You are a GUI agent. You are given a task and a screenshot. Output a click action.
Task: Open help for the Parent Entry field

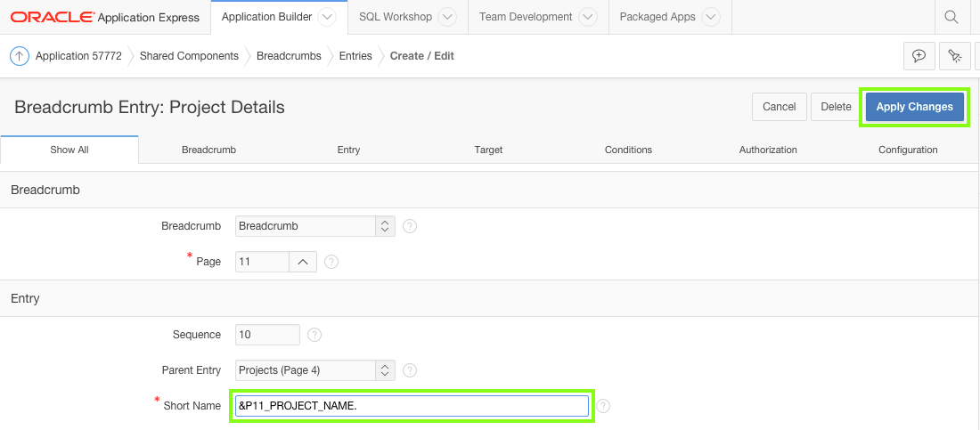tap(410, 370)
